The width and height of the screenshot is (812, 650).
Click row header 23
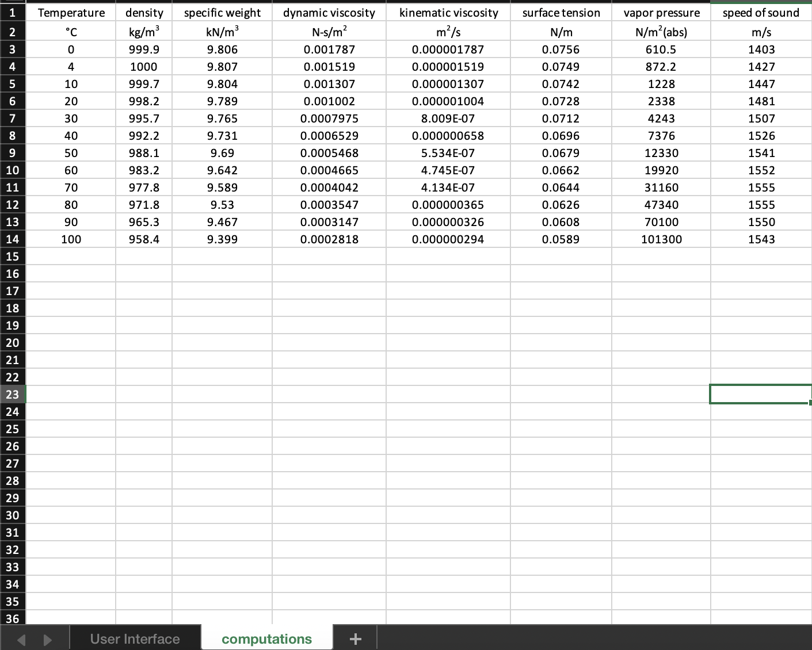[12, 395]
